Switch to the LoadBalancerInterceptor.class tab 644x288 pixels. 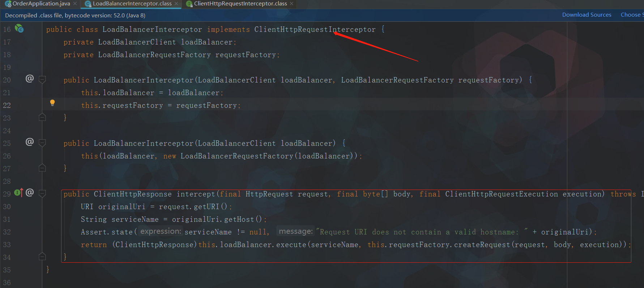(x=132, y=4)
